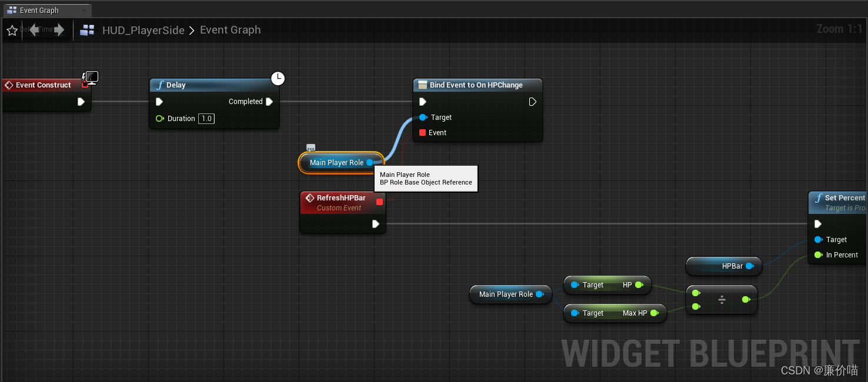Image resolution: width=868 pixels, height=382 pixels.
Task: Select the Delay node title
Action: pyautogui.click(x=176, y=85)
